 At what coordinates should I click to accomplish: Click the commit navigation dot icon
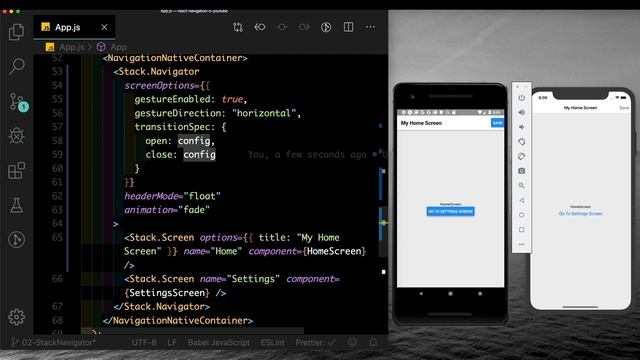point(282,27)
